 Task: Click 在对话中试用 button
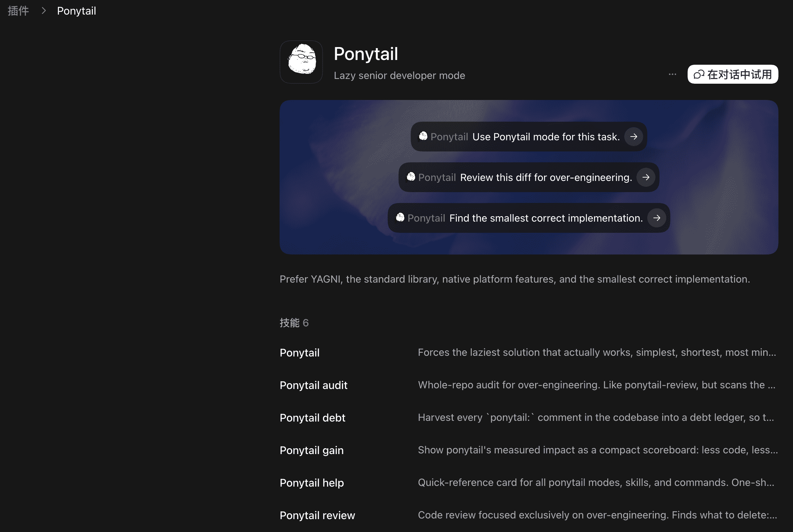tap(733, 74)
